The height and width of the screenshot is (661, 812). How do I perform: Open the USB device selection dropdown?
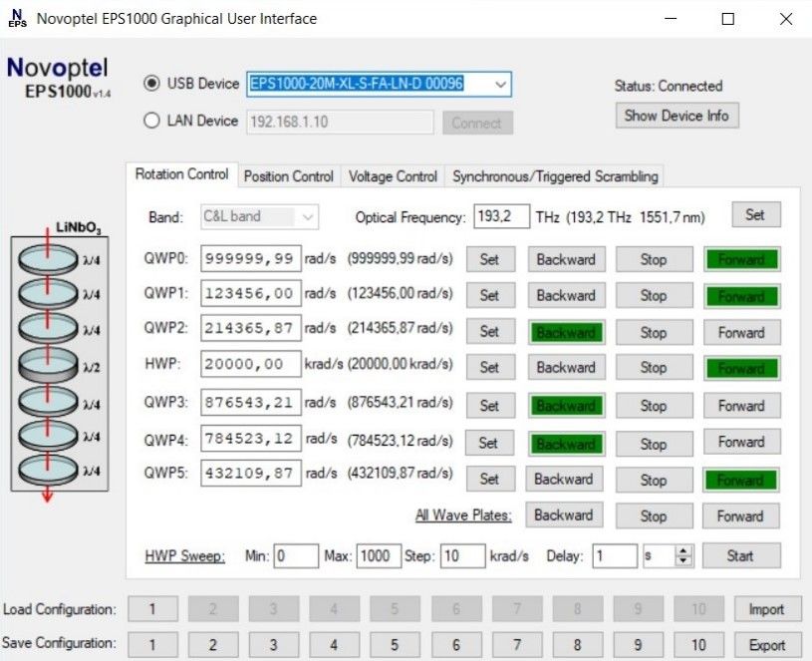point(500,84)
